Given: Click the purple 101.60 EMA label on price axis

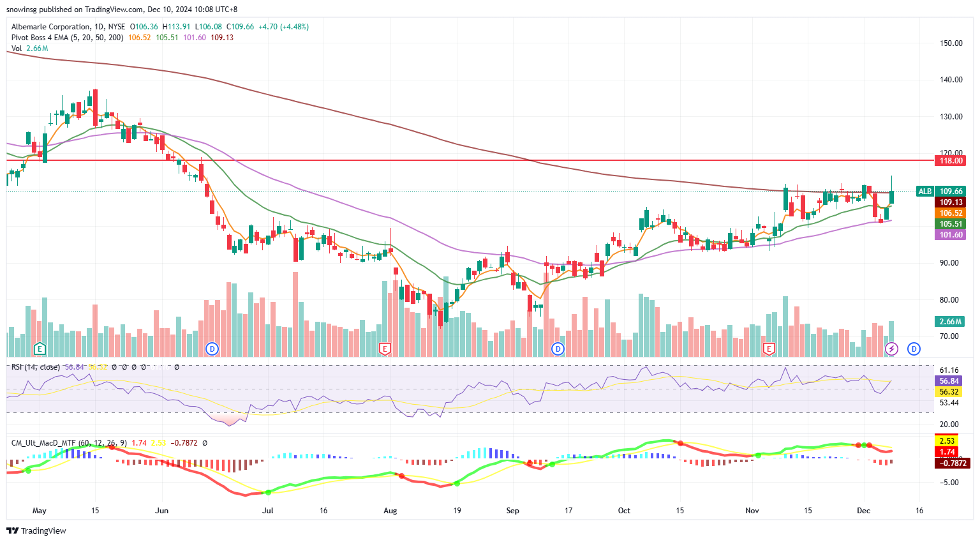Looking at the screenshot, I should (x=951, y=235).
